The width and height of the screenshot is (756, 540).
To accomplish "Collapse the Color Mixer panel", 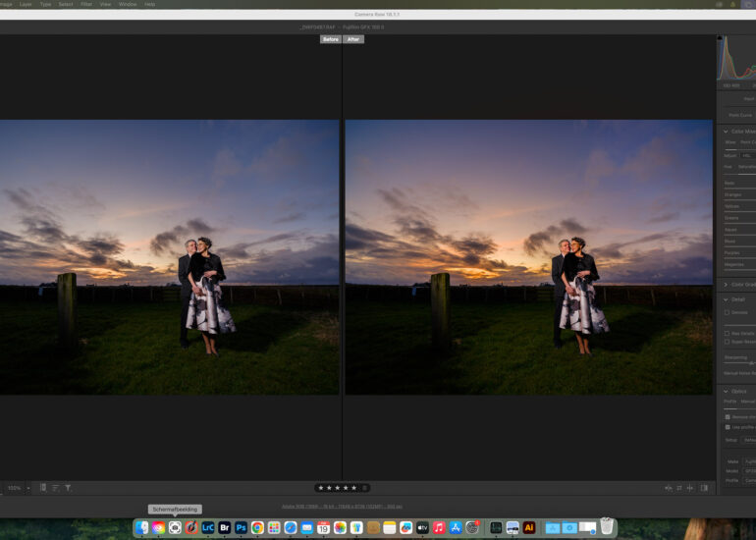I will click(726, 132).
